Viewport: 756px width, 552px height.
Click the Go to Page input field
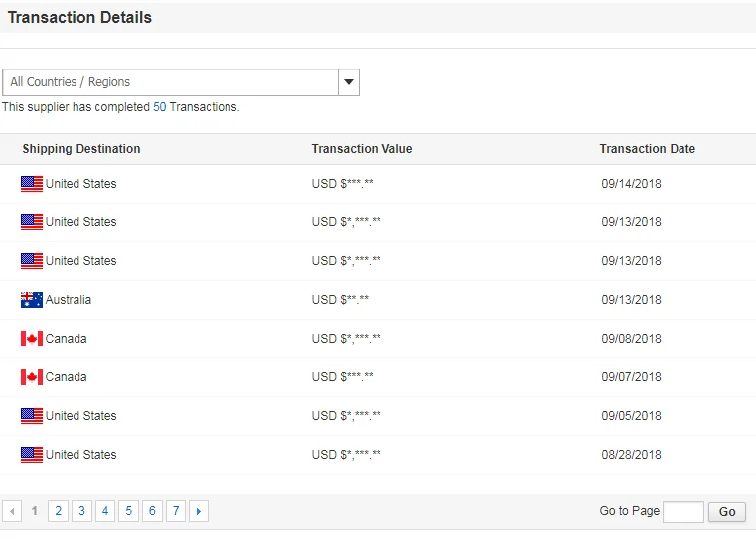(682, 512)
